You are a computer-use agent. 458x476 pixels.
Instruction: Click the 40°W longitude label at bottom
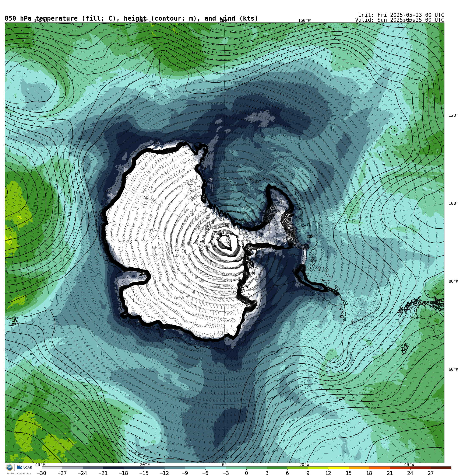[409, 465]
